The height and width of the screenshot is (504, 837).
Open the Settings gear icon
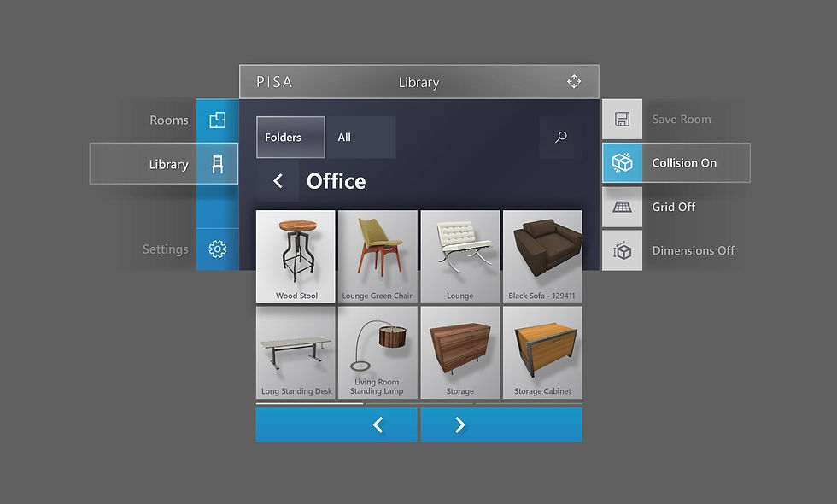click(x=217, y=249)
